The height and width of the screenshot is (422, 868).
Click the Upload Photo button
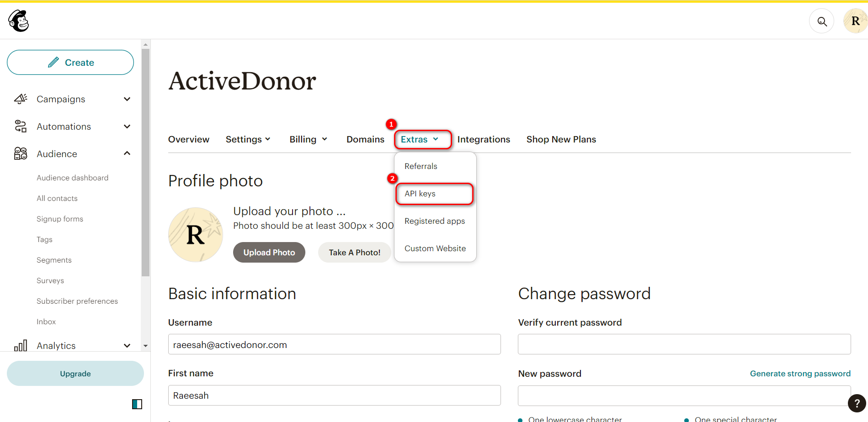pos(269,252)
